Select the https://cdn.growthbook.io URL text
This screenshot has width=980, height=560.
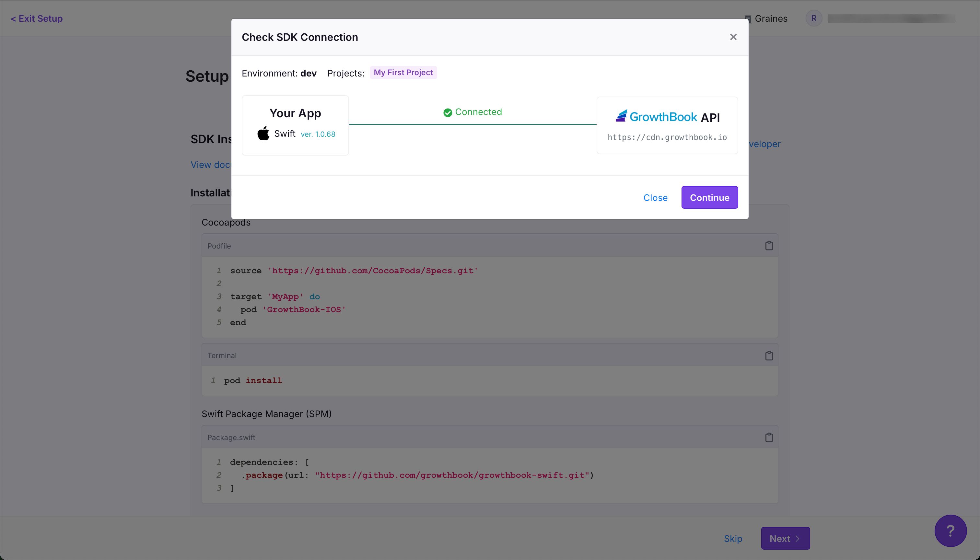667,137
